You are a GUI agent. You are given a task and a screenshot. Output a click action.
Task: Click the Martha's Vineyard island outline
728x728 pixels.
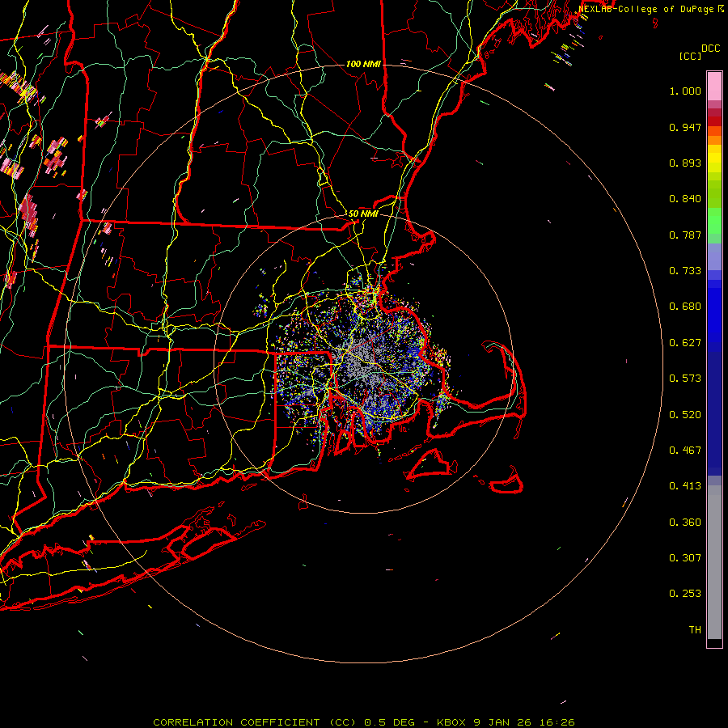pos(430,464)
